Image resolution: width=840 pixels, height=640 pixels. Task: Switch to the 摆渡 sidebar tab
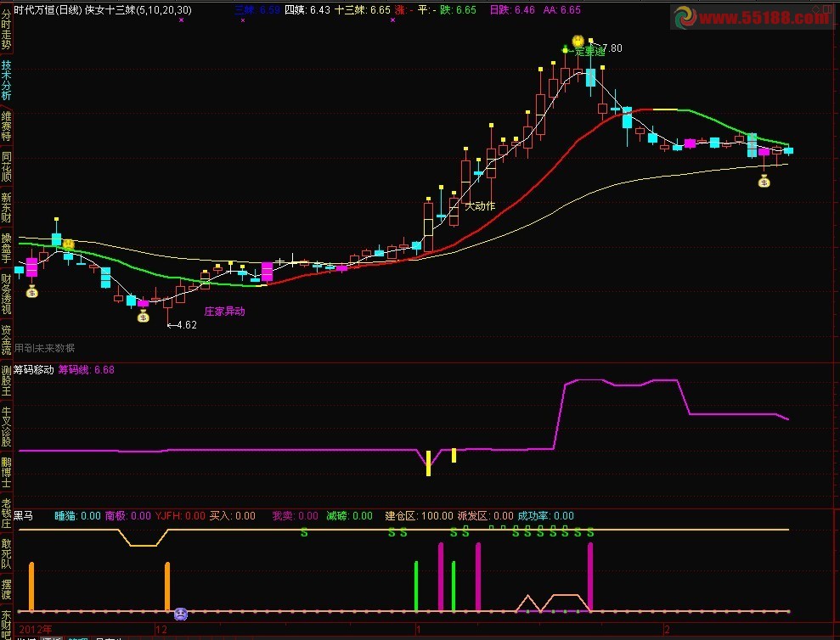pyautogui.click(x=6, y=589)
